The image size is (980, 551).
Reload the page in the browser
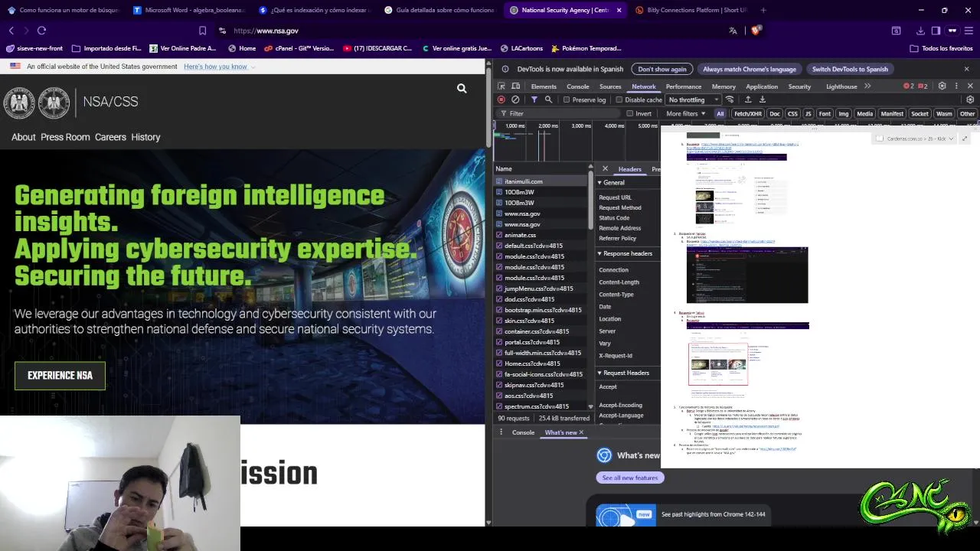41,31
